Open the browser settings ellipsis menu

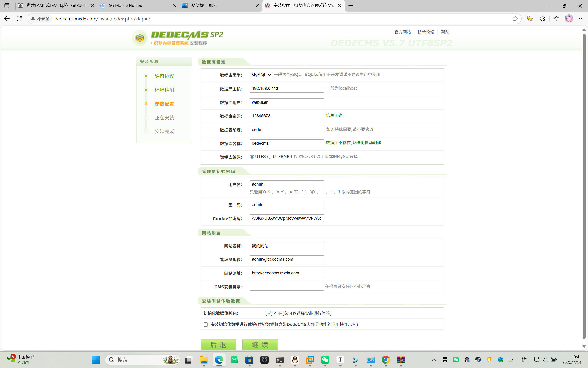[x=581, y=19]
